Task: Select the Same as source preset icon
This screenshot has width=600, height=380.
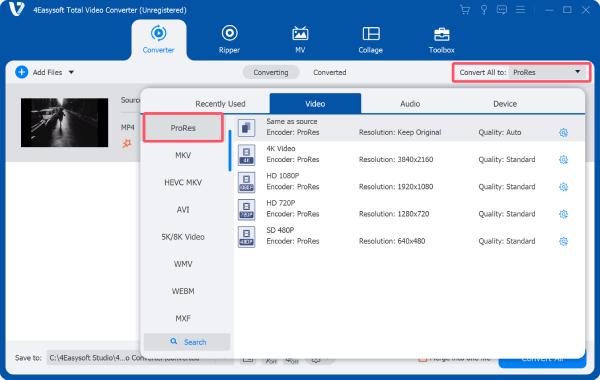Action: 246,127
